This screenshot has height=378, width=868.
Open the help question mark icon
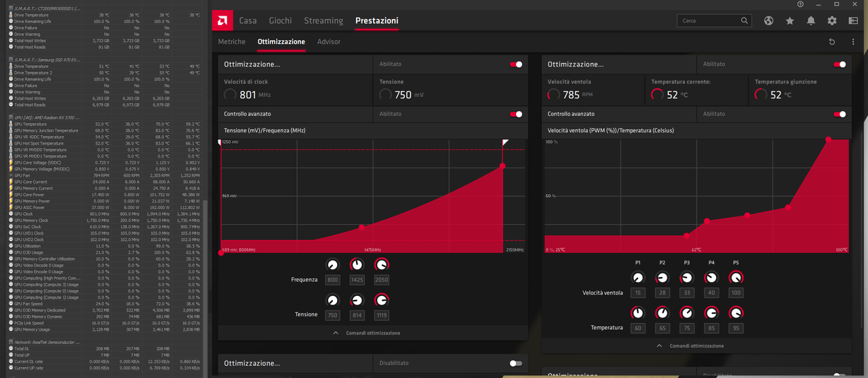[x=801, y=4]
